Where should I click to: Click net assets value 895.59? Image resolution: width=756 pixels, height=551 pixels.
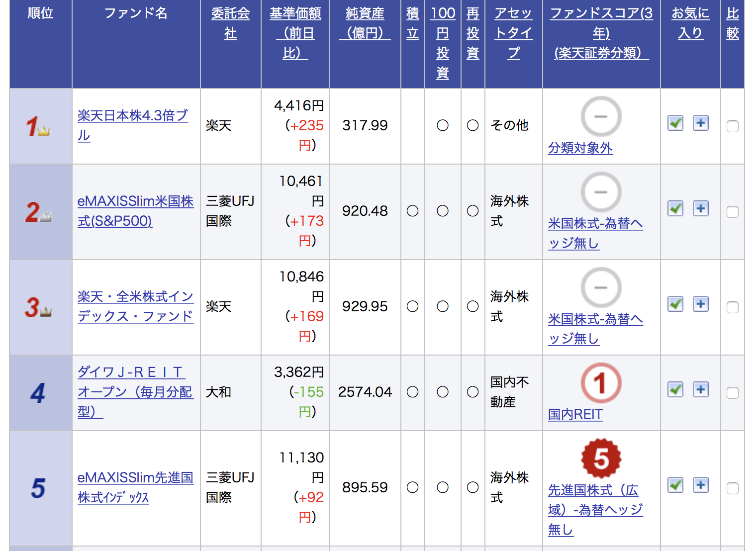pyautogui.click(x=365, y=488)
